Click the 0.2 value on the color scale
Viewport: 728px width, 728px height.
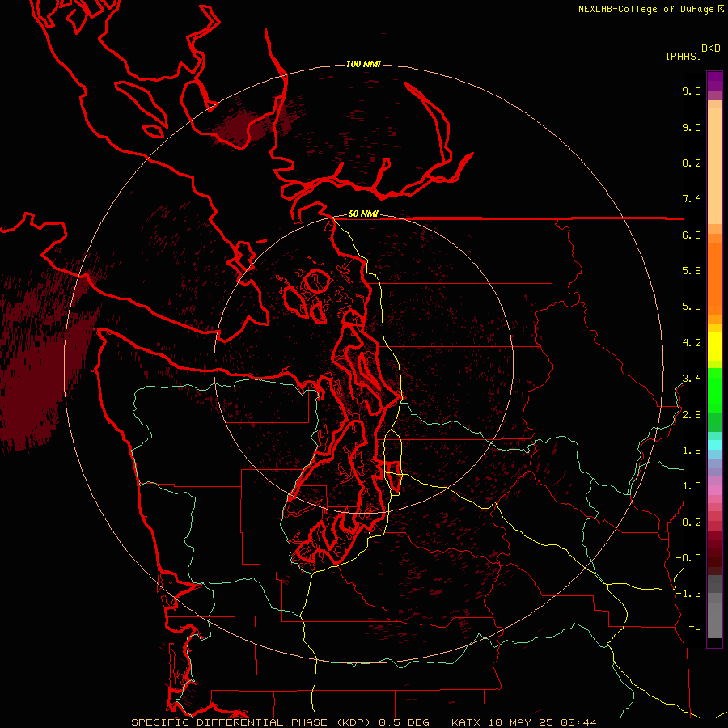tap(692, 523)
